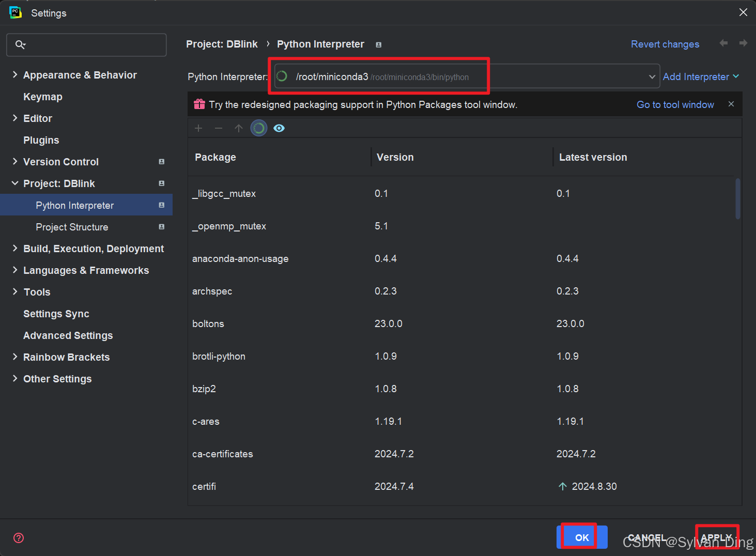Image resolution: width=756 pixels, height=556 pixels.
Task: Expand the Editor section
Action: coord(15,118)
